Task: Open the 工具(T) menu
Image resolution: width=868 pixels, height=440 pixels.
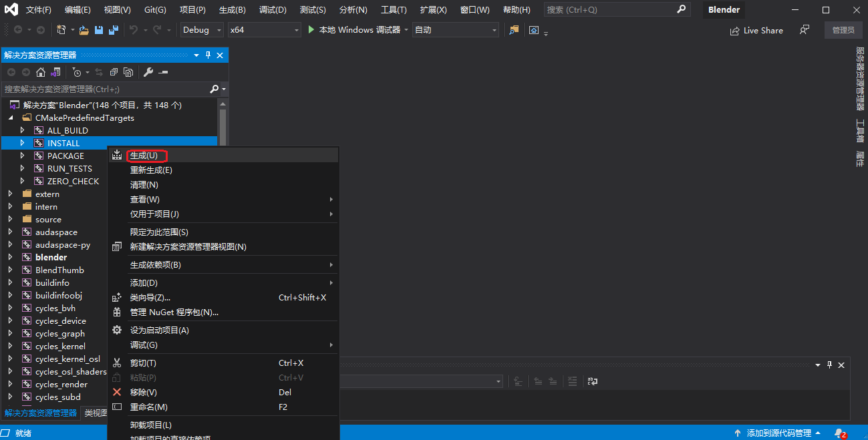Action: [394, 10]
